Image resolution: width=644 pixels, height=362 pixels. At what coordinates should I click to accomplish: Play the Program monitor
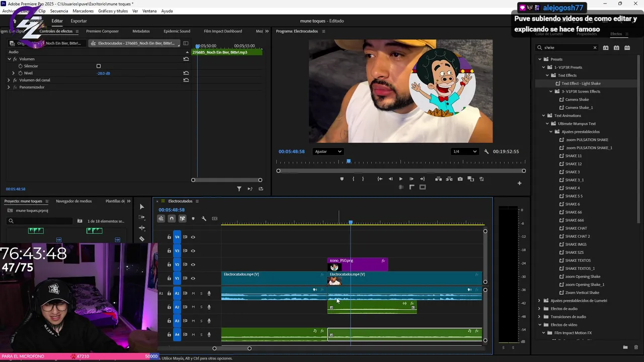pyautogui.click(x=401, y=179)
